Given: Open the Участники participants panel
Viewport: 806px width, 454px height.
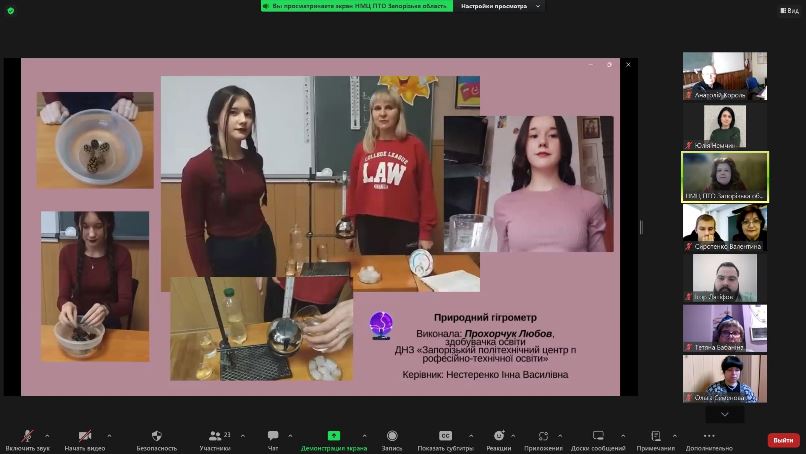Looking at the screenshot, I should coord(215,435).
